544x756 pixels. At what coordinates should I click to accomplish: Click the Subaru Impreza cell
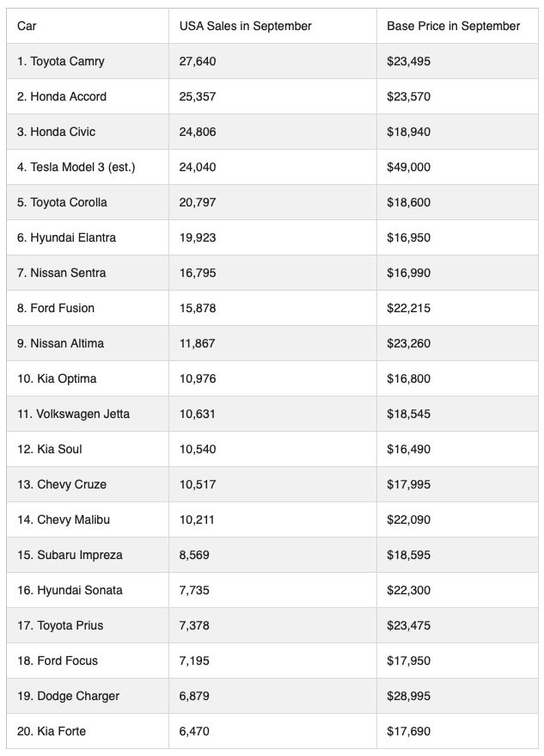coord(70,555)
